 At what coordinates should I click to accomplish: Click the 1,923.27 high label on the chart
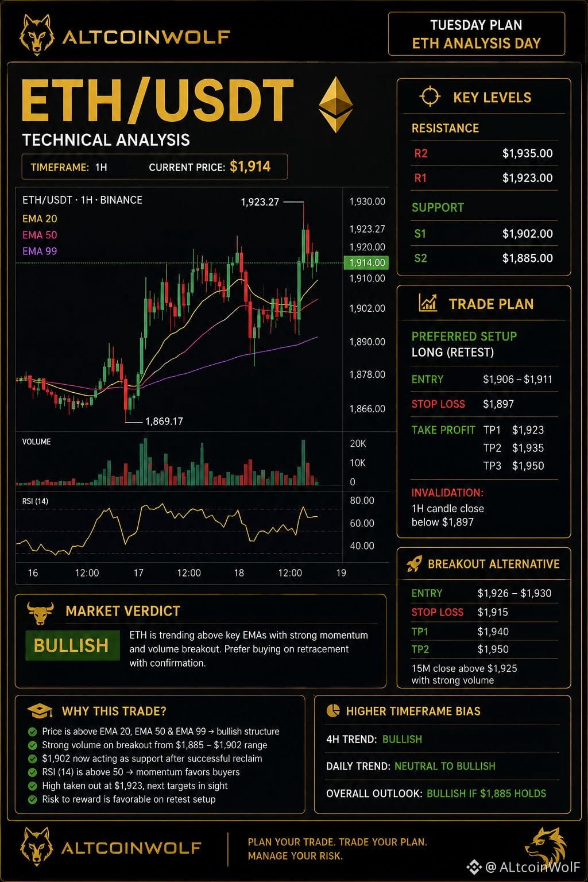pos(260,202)
